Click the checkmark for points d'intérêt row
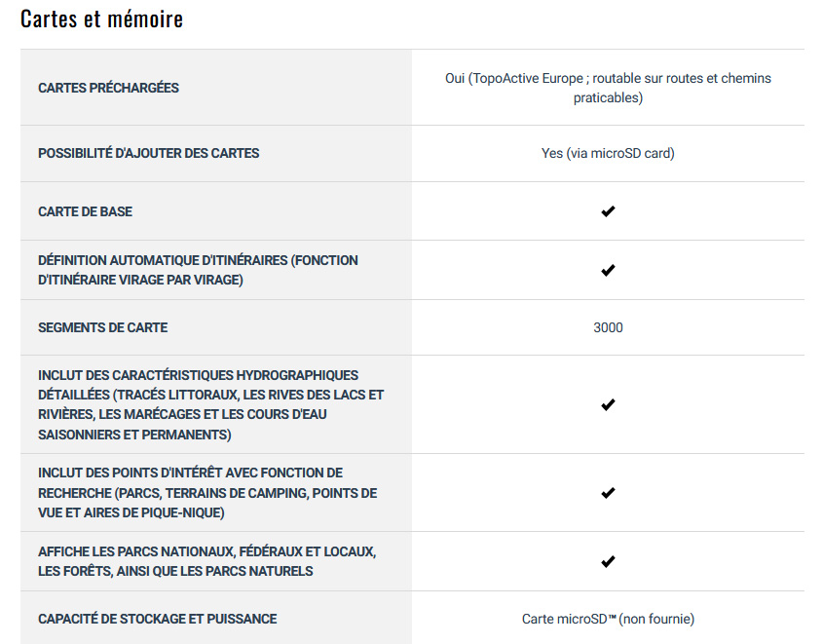Image resolution: width=823 pixels, height=644 pixels. coord(608,493)
